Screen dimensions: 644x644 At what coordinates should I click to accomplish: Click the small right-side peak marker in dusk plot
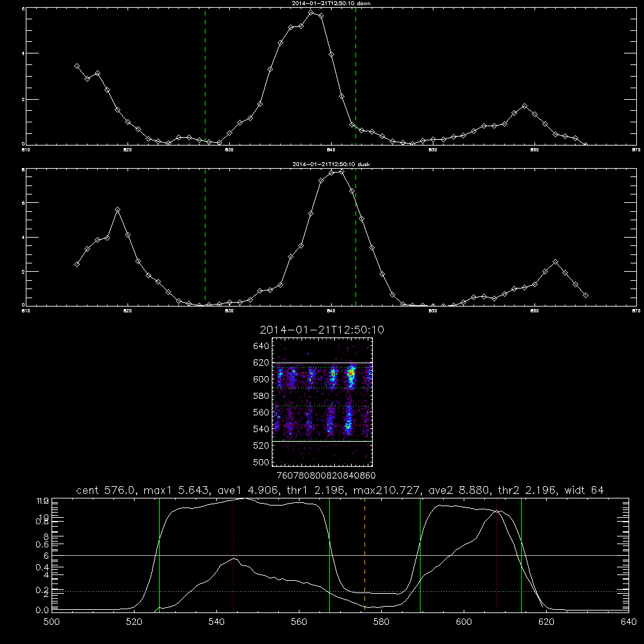click(x=555, y=261)
